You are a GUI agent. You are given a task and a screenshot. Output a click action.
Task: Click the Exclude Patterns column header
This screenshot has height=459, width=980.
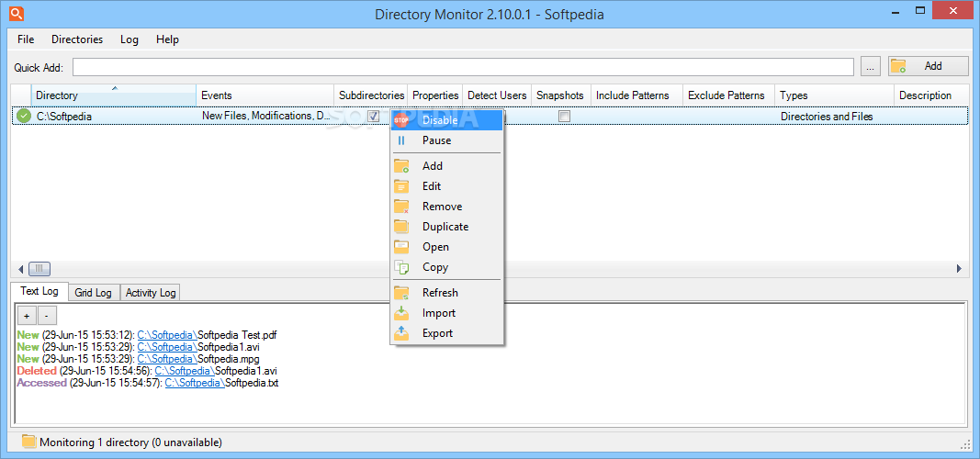(728, 95)
